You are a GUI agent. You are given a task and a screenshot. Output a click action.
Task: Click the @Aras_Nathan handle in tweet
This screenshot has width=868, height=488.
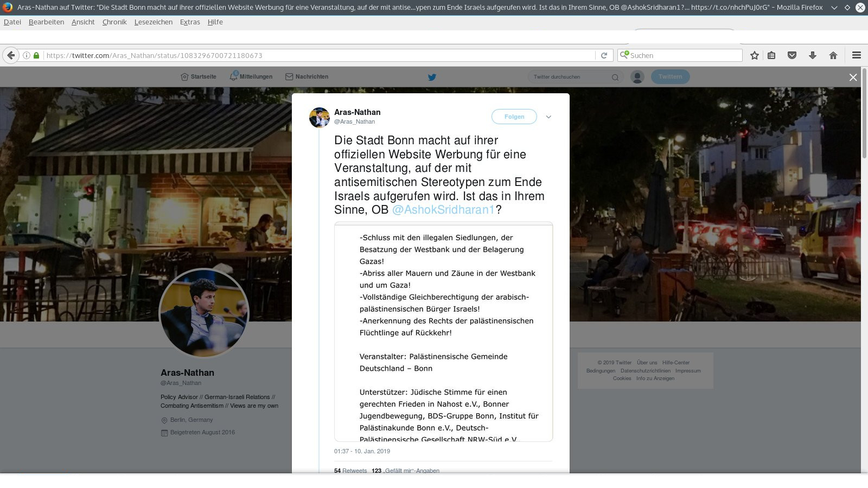point(354,122)
